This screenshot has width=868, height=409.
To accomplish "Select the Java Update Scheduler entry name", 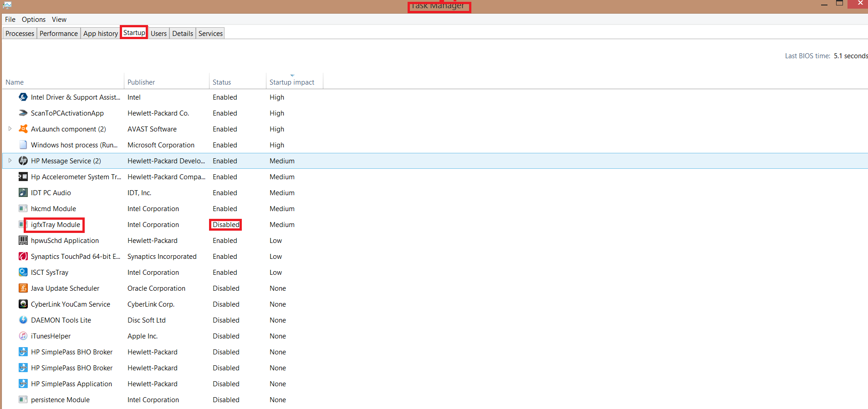I will (65, 288).
